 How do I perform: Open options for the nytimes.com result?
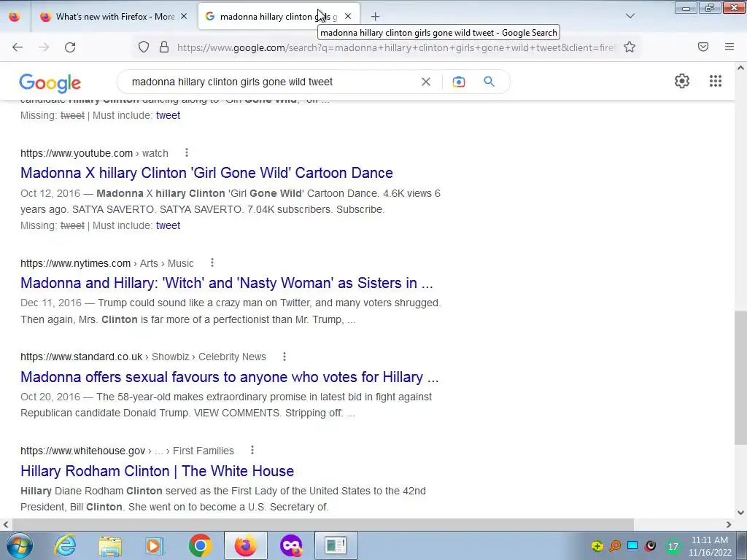[x=212, y=262]
